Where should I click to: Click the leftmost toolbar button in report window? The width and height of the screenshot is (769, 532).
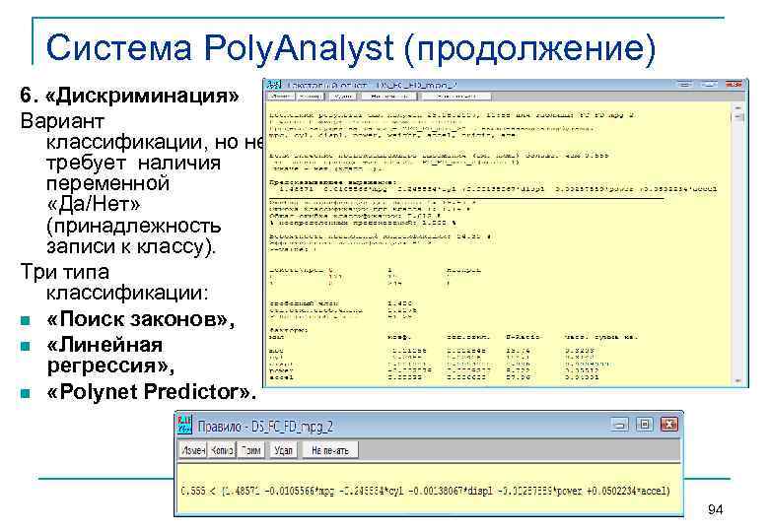click(281, 97)
